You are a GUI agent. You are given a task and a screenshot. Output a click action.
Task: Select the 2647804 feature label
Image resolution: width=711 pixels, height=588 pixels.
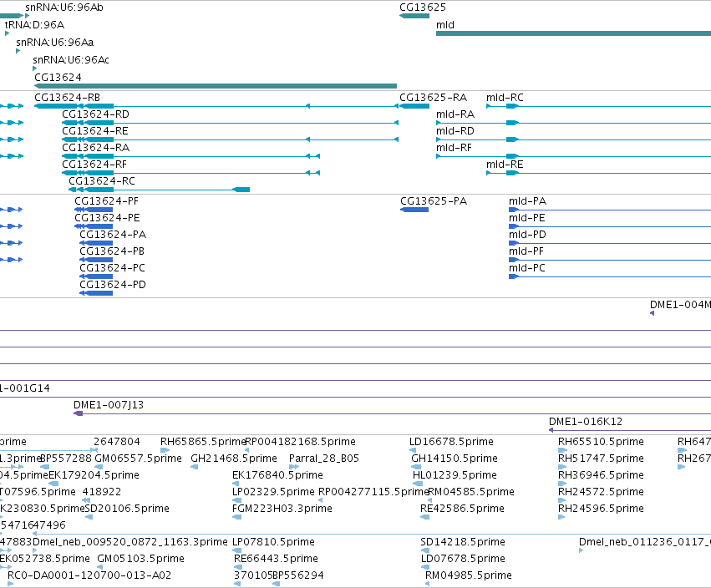pyautogui.click(x=116, y=442)
